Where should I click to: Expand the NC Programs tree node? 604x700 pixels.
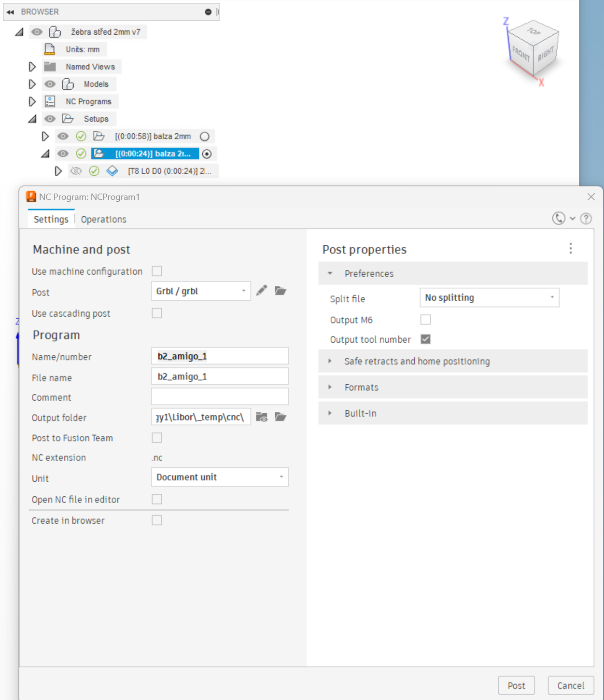(x=32, y=101)
